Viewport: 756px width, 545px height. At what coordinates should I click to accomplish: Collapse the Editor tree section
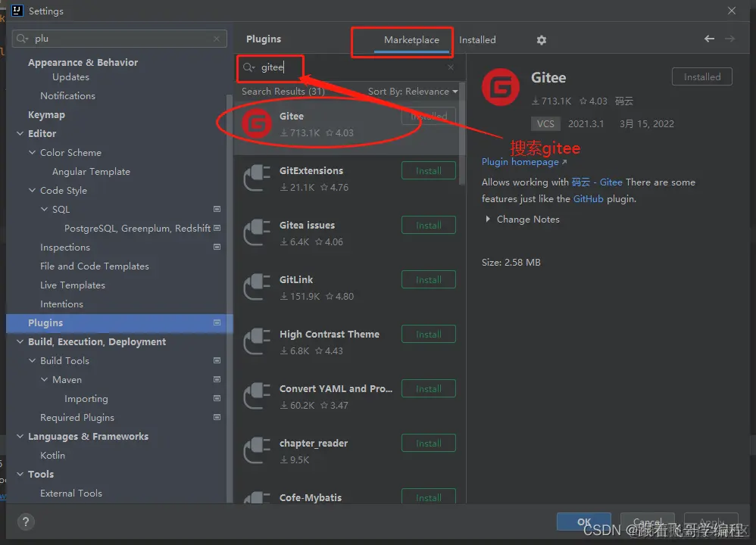(20, 133)
